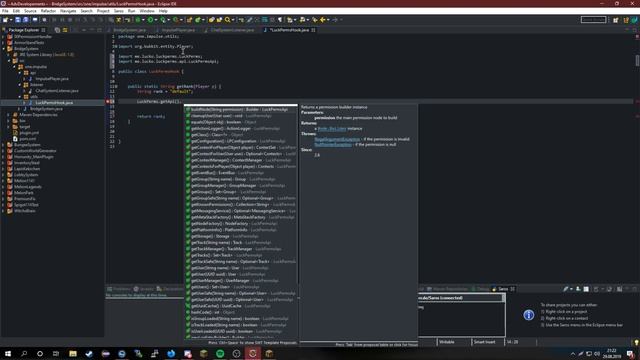Expand the target folder

click(x=9, y=127)
